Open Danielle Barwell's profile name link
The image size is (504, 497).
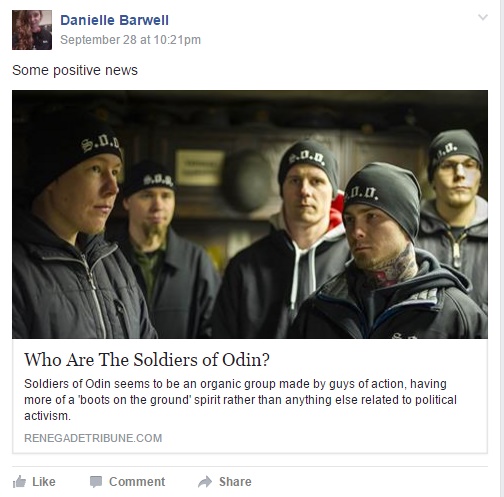pos(114,20)
